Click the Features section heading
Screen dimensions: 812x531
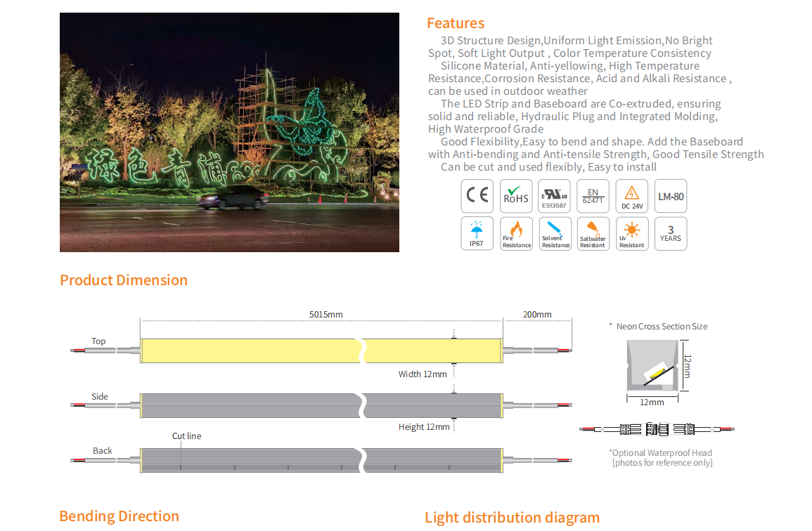click(456, 23)
